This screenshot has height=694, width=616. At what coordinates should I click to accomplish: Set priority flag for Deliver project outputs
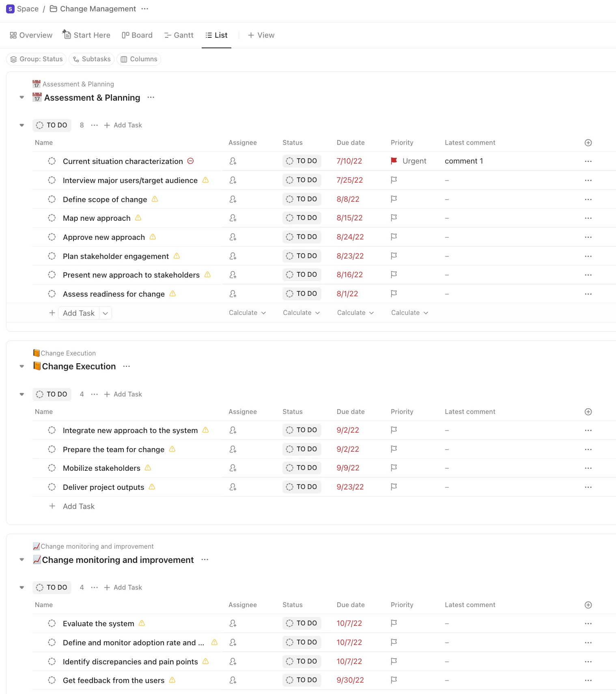click(x=394, y=487)
